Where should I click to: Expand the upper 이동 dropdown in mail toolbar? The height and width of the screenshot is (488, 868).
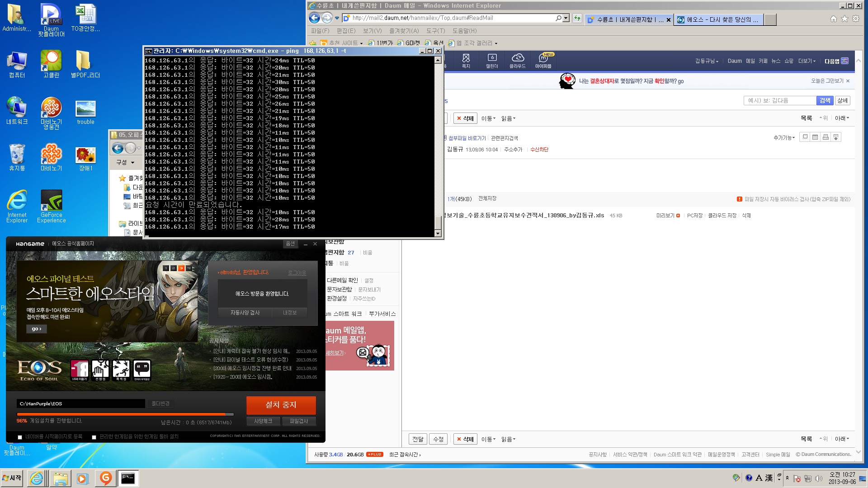(488, 118)
